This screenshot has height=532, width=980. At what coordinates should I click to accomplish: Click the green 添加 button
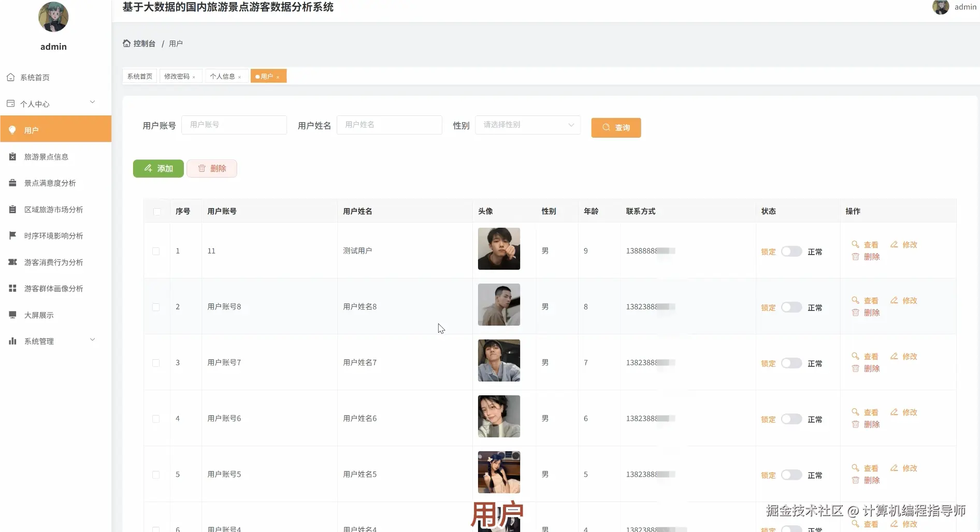pos(158,168)
